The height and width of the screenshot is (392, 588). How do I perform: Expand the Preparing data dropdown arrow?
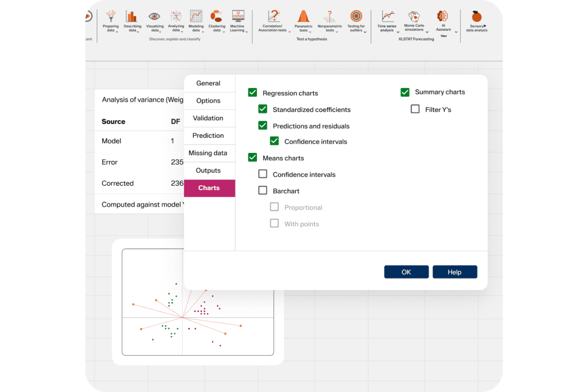117,32
